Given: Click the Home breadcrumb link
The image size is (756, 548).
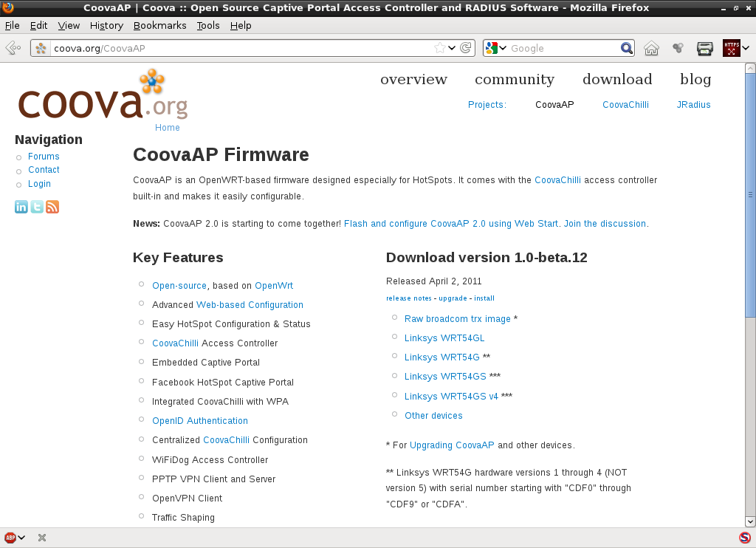Looking at the screenshot, I should point(168,127).
